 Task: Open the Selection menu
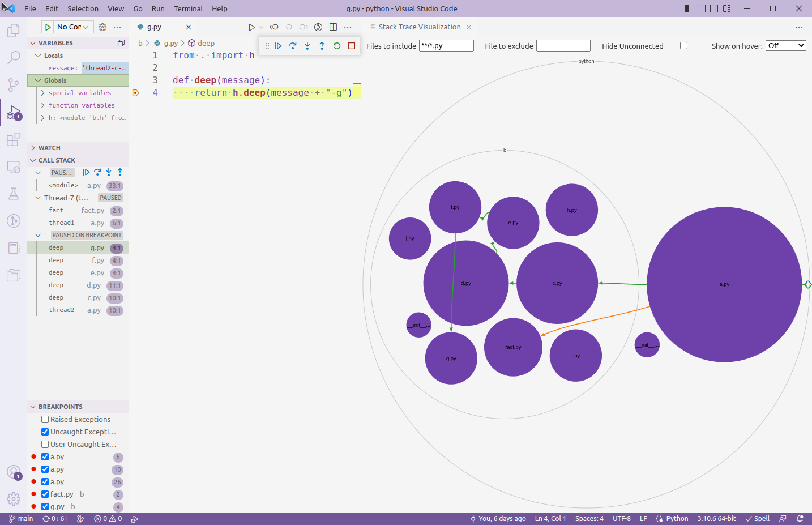[x=83, y=8]
